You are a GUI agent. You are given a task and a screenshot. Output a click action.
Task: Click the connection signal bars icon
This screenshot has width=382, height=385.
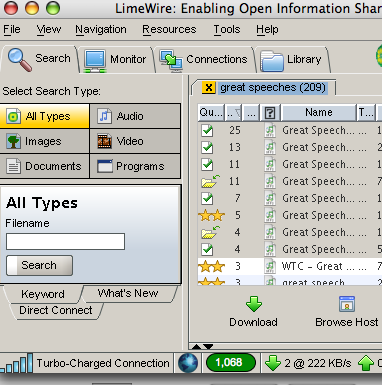pos(17,363)
